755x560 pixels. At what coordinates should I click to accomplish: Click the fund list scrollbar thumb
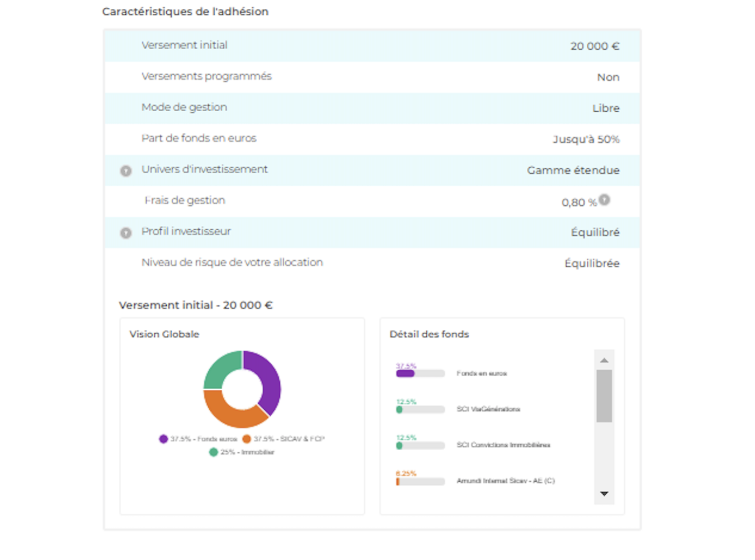[604, 396]
